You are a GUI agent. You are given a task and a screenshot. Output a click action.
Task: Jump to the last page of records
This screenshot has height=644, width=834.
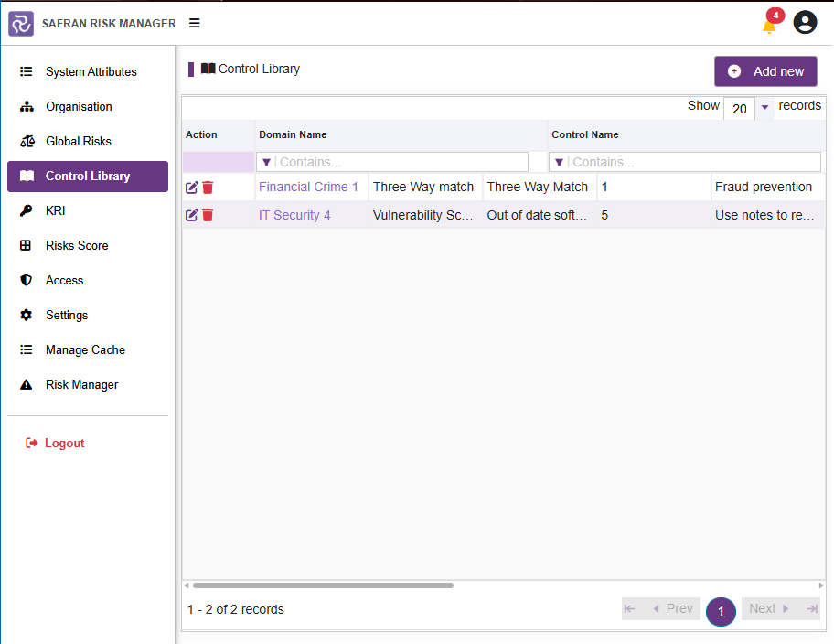(x=812, y=608)
